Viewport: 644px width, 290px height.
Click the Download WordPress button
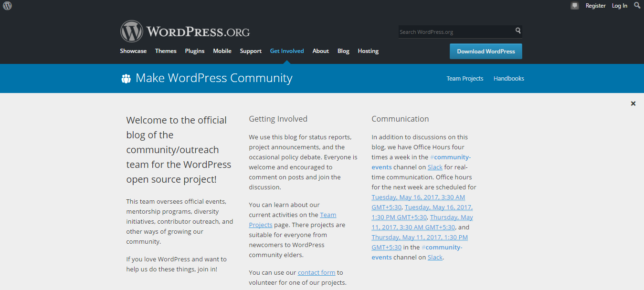pos(486,52)
